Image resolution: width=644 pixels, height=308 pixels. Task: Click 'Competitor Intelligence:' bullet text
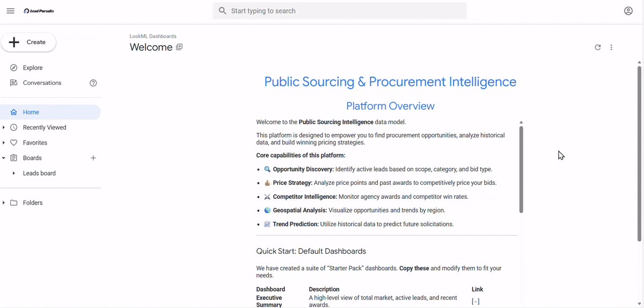[x=305, y=197]
